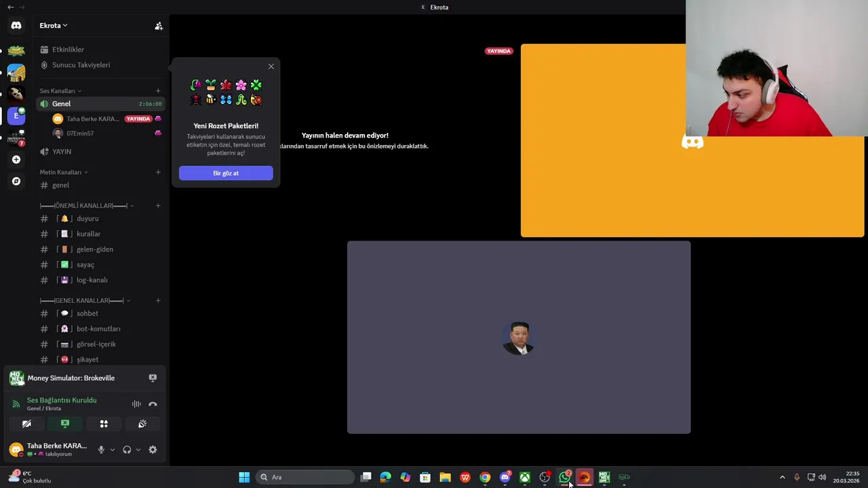Click the add a server plus icon
The image size is (868, 488).
pos(16,159)
